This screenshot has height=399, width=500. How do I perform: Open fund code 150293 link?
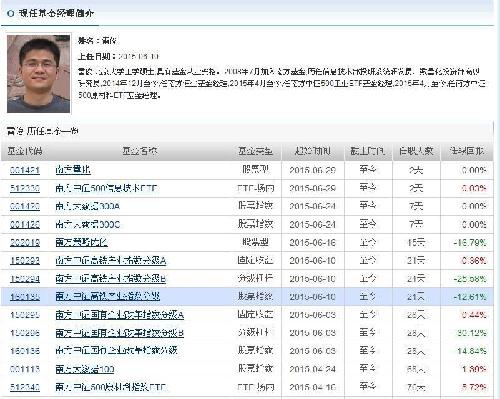point(25,260)
